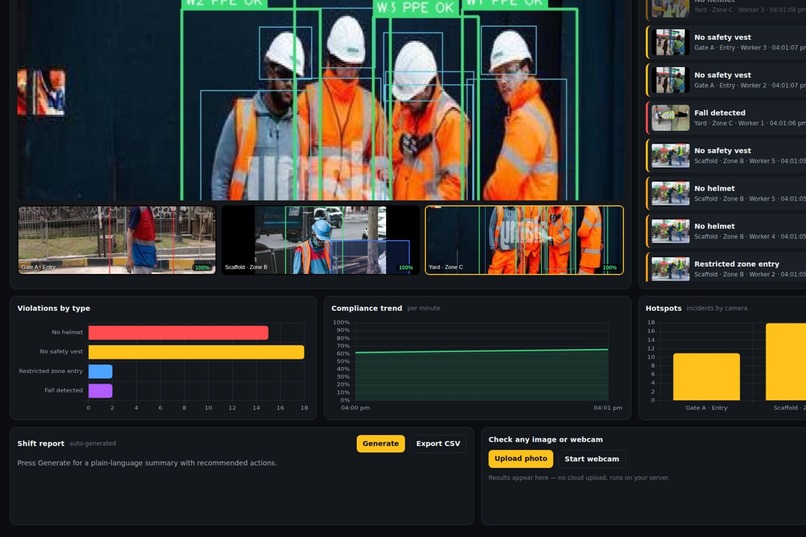806x537 pixels.
Task: Click the 04:00 pm label under the compliance trend
Action: tap(355, 408)
